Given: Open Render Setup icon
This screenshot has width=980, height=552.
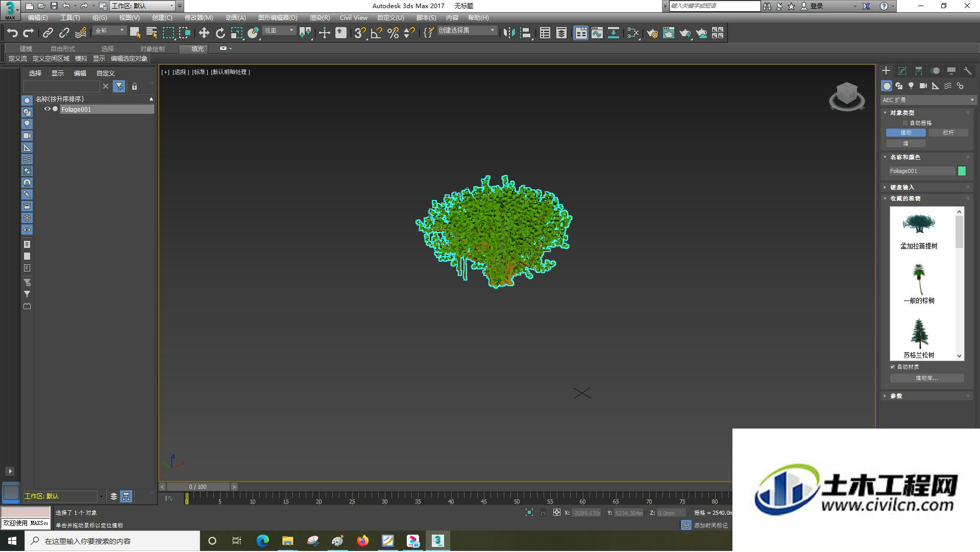Looking at the screenshot, I should (x=652, y=33).
